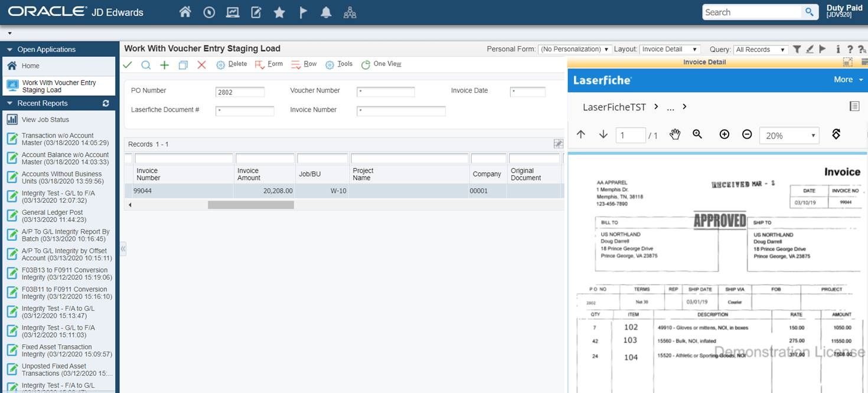
Task: Click the red Close X toolbar icon
Action: click(201, 64)
